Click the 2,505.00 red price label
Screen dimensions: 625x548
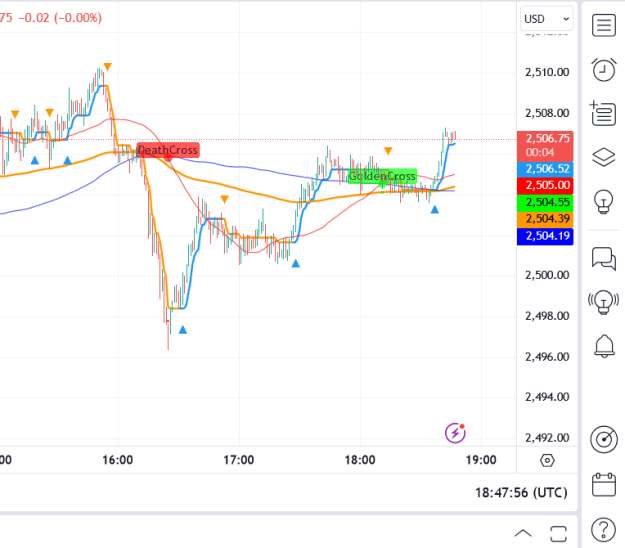point(545,185)
